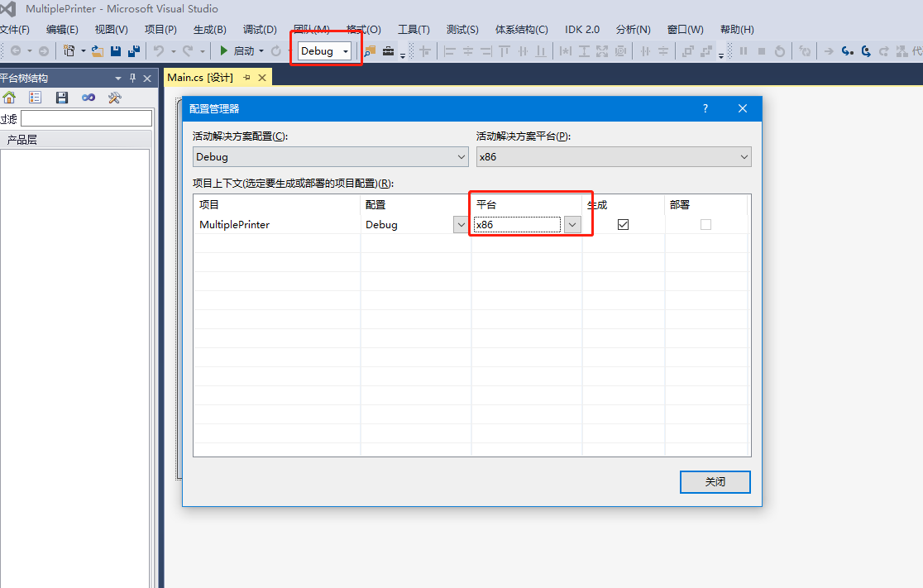Open the 分析(N) menu

tap(634, 30)
